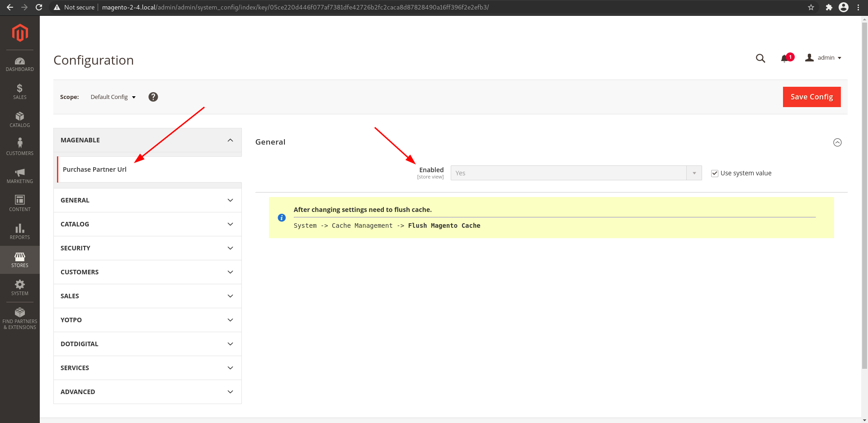Click the info icon in the cache notice
Screen dimensions: 868x423
tap(282, 218)
